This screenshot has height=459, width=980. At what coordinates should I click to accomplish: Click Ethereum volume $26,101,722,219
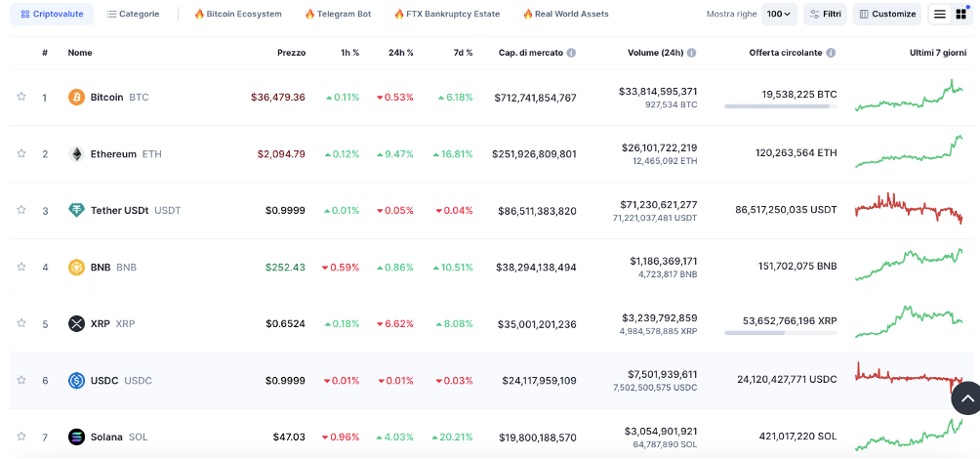pos(660,147)
